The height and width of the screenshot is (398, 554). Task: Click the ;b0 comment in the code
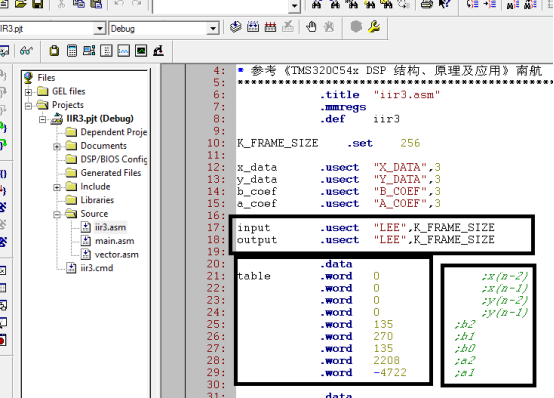pyautogui.click(x=465, y=348)
